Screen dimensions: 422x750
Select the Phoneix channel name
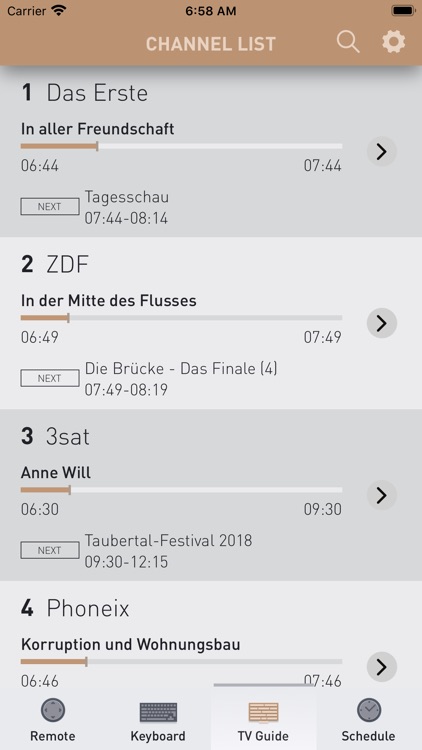click(x=88, y=608)
